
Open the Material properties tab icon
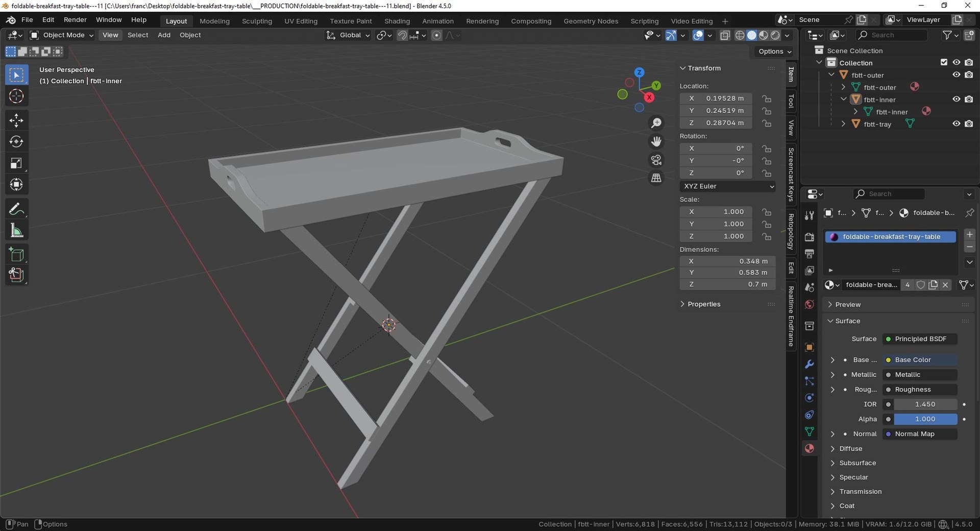coord(810,448)
